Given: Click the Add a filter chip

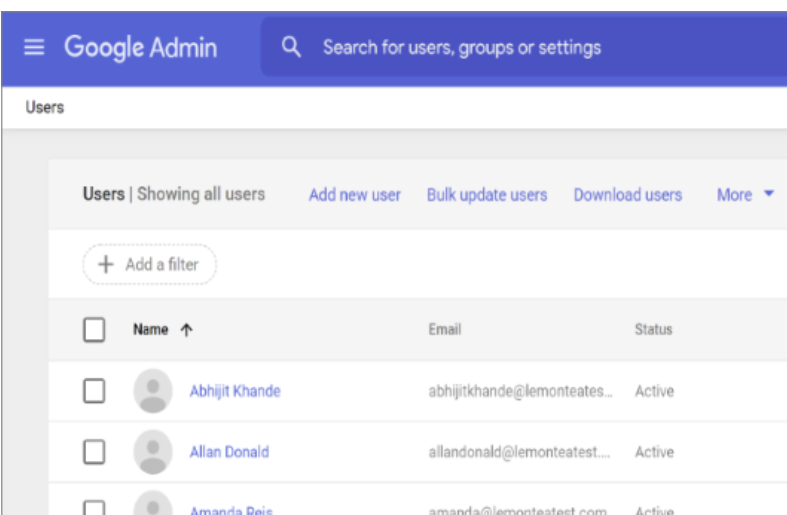Looking at the screenshot, I should tap(150, 264).
